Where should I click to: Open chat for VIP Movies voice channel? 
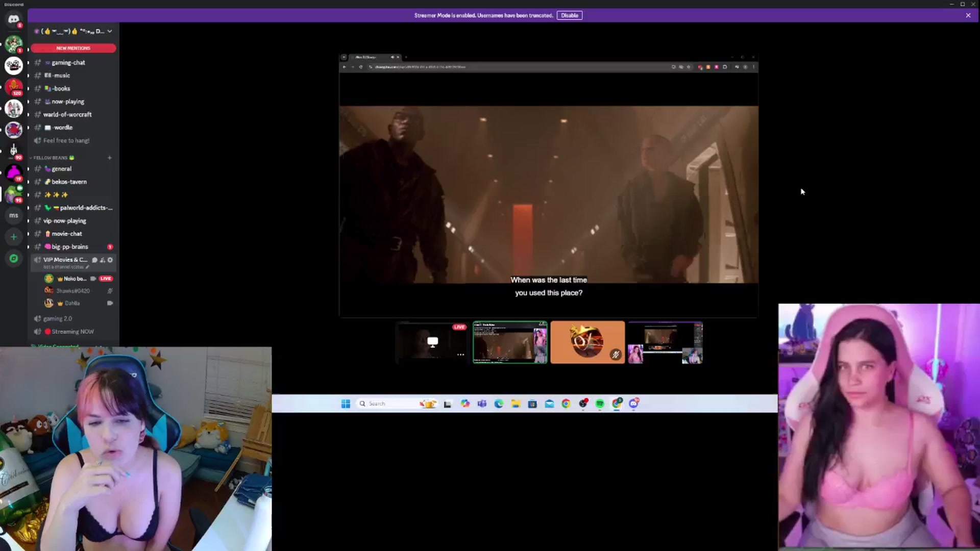[x=94, y=260]
